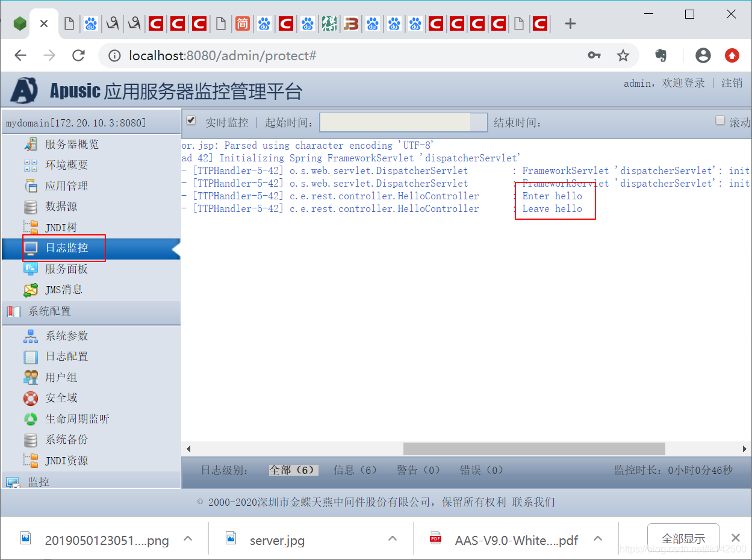
Task: Open options for server.jpg download
Action: [x=393, y=538]
